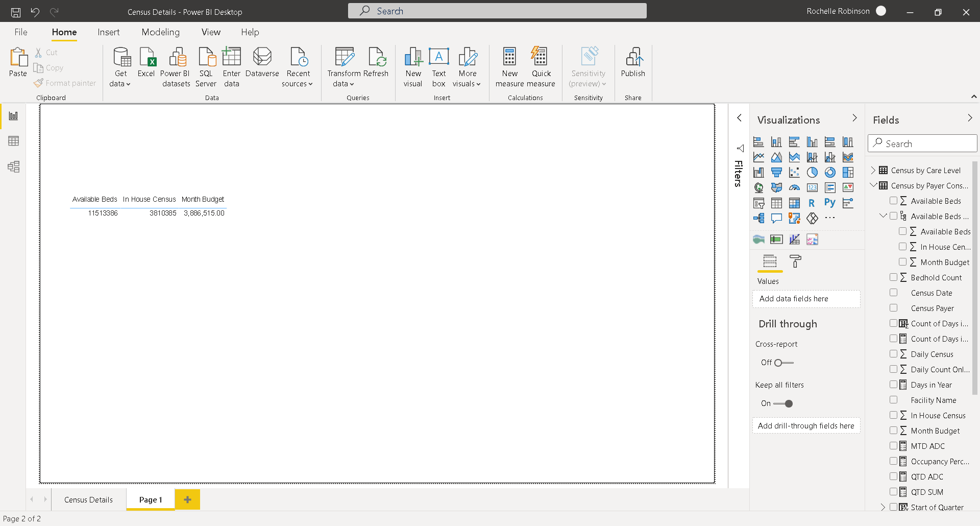Open Report view in left sidebar
Image resolution: width=980 pixels, height=526 pixels.
(x=14, y=115)
